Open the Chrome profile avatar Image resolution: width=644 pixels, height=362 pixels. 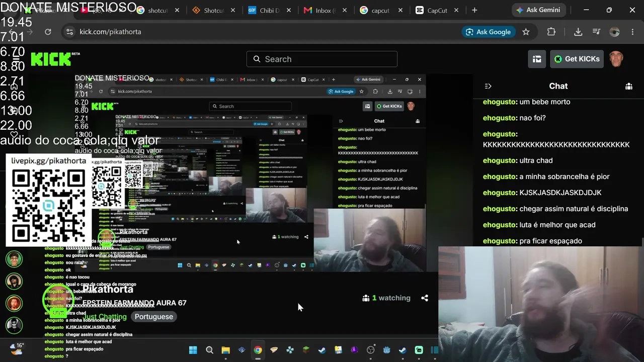click(x=614, y=32)
